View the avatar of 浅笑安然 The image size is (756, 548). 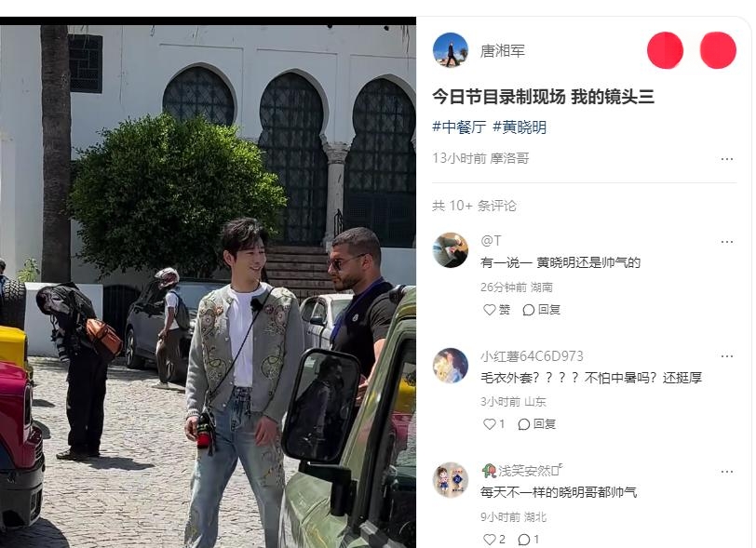451,480
